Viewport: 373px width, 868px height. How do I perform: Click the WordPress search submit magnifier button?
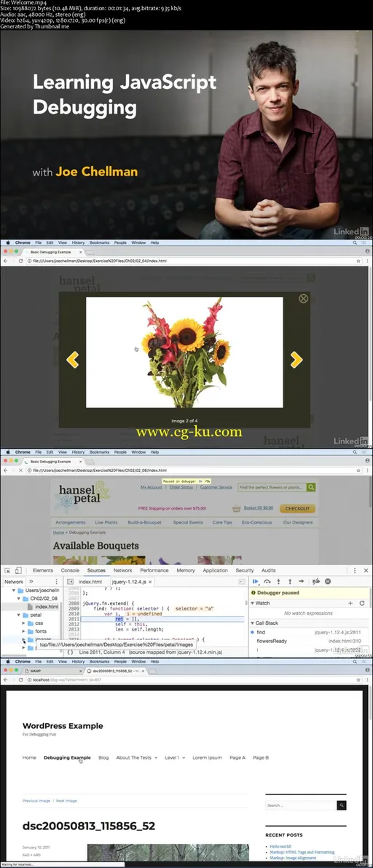point(342,805)
